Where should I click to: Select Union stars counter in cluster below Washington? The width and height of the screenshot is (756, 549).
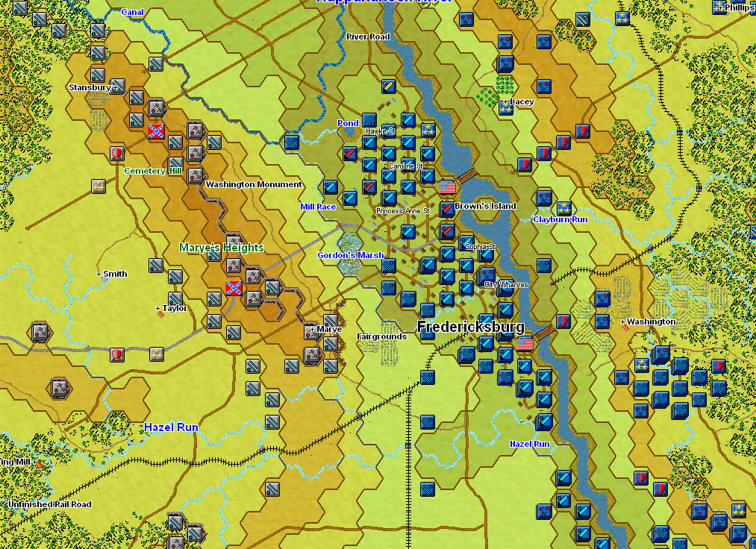coord(641,366)
